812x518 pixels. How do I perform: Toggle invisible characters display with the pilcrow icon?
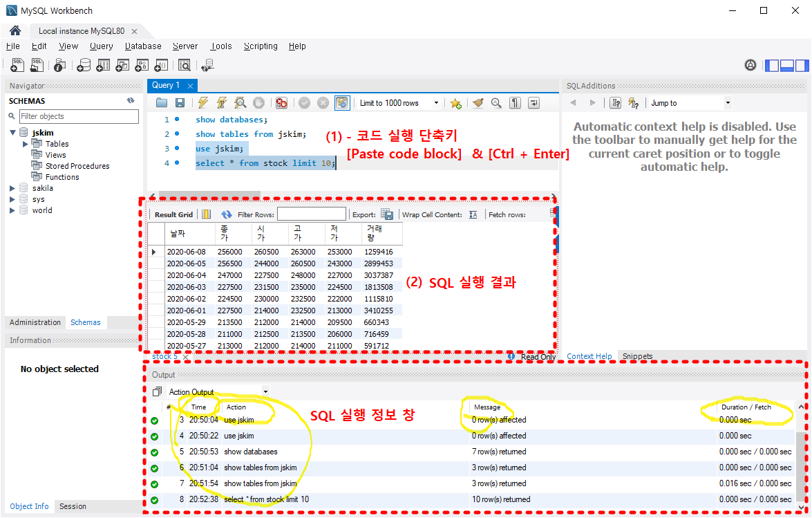click(x=515, y=103)
